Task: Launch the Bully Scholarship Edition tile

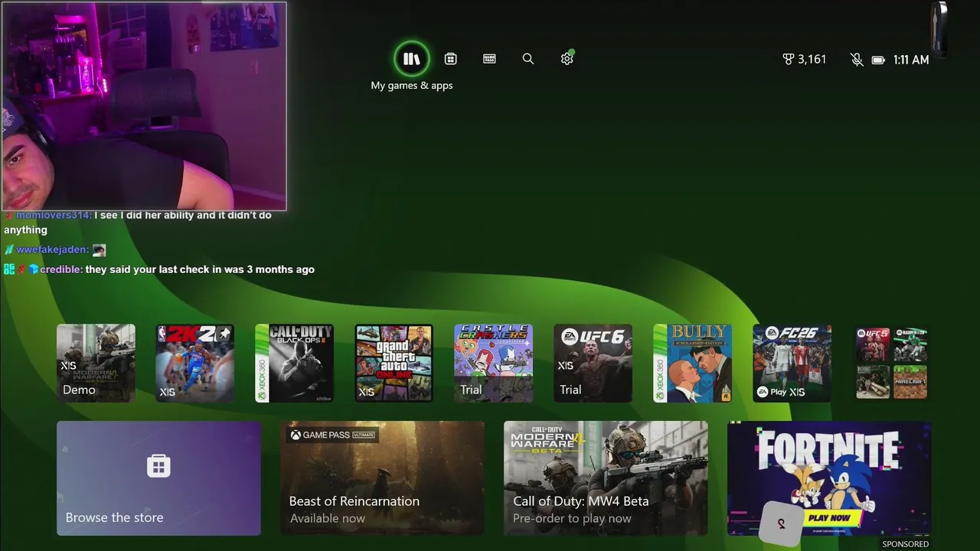Action: [x=693, y=363]
